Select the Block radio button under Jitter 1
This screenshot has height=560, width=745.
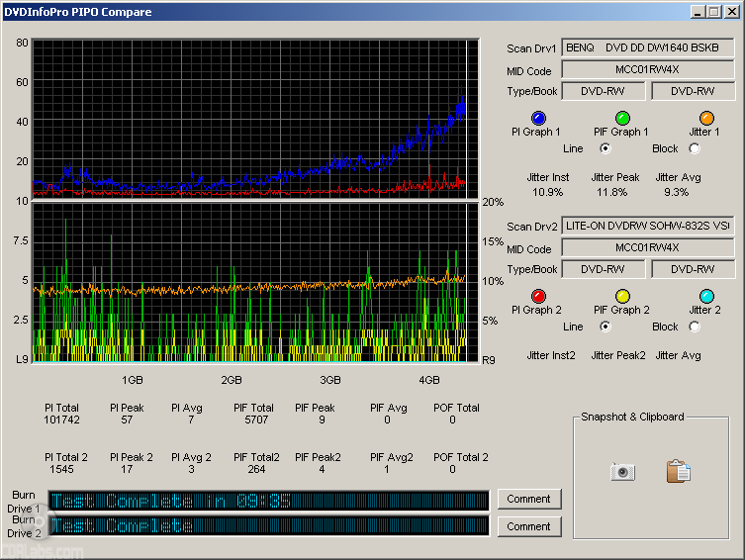[x=694, y=148]
